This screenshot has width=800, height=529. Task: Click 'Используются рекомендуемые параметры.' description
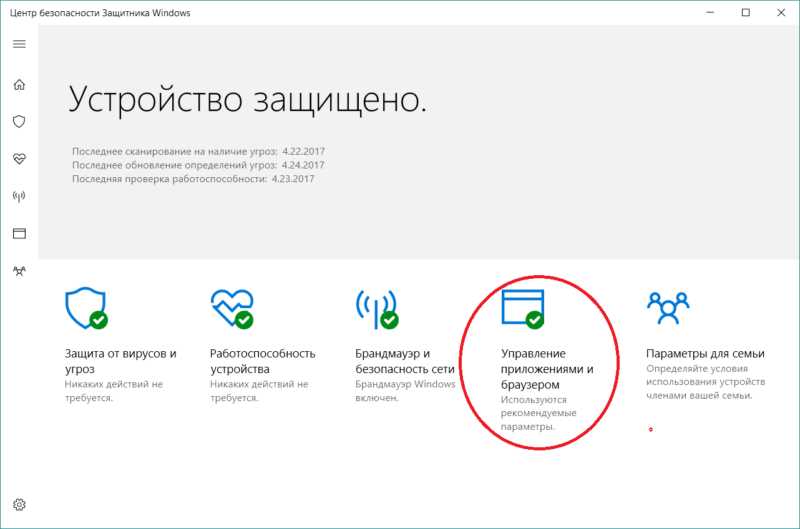point(538,413)
